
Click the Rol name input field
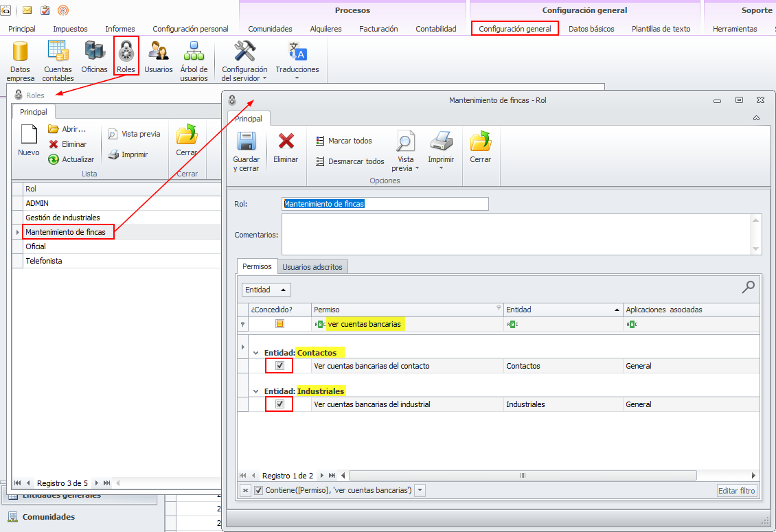click(x=385, y=204)
